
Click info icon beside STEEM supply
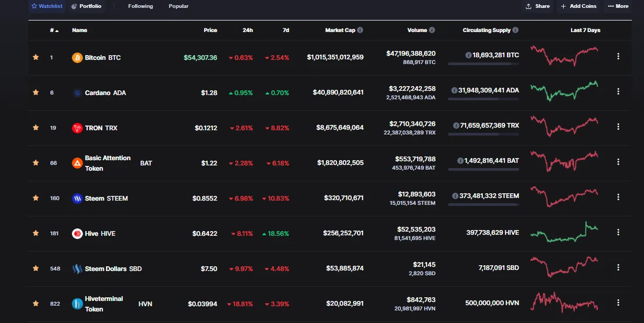pos(455,196)
